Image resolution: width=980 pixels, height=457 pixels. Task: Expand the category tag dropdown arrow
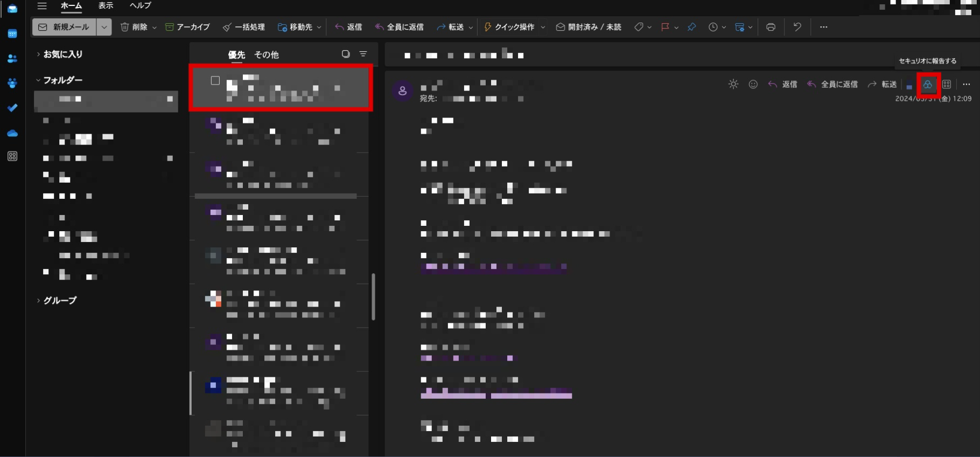click(x=649, y=27)
